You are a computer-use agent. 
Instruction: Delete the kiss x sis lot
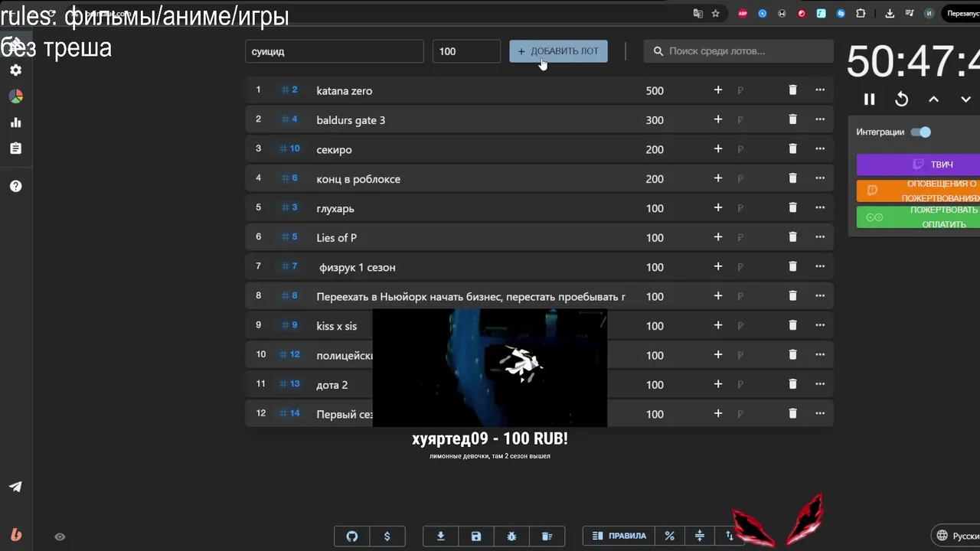[x=792, y=326]
